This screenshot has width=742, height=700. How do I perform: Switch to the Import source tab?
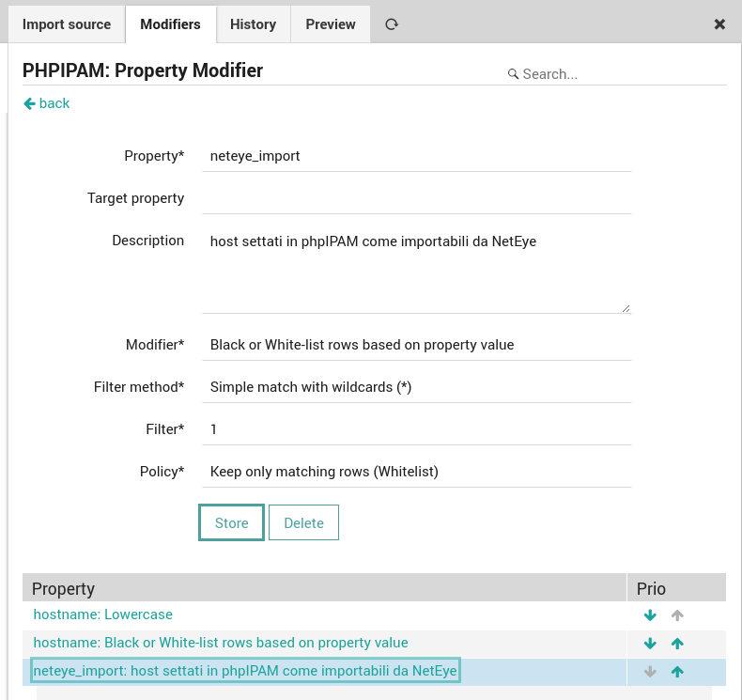[x=67, y=24]
